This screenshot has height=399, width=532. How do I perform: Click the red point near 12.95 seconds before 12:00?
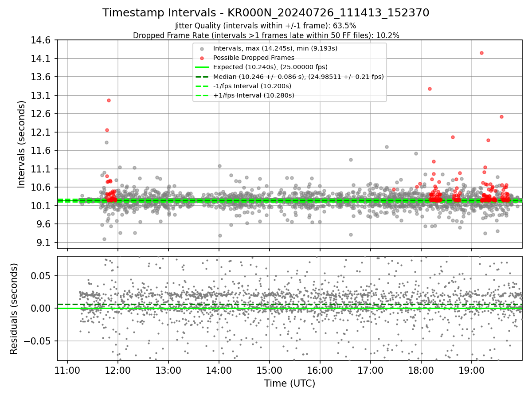pyautogui.click(x=109, y=100)
